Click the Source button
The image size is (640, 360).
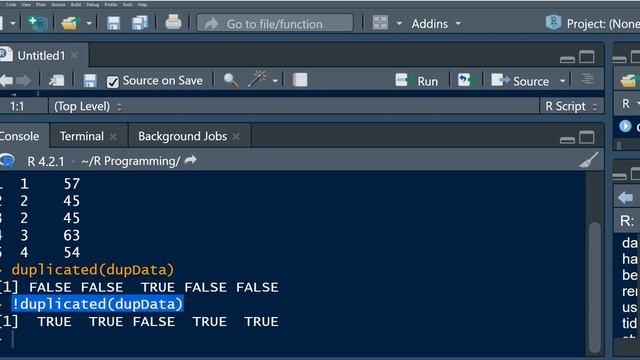point(520,80)
